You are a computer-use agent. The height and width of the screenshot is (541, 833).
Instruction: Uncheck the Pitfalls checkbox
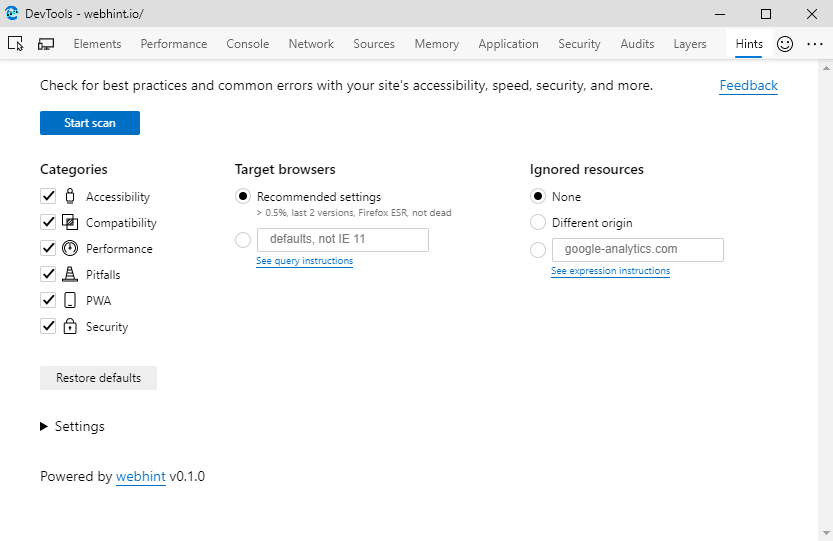48,274
